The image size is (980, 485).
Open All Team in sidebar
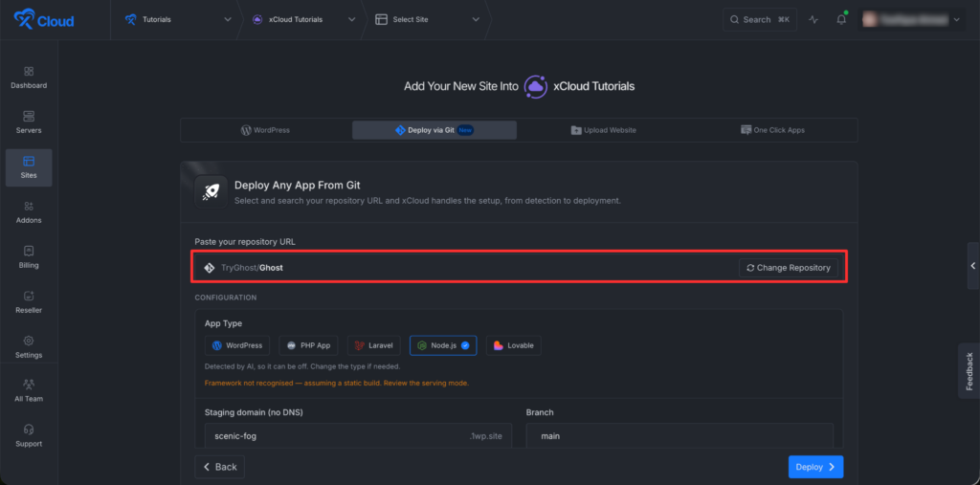29,391
